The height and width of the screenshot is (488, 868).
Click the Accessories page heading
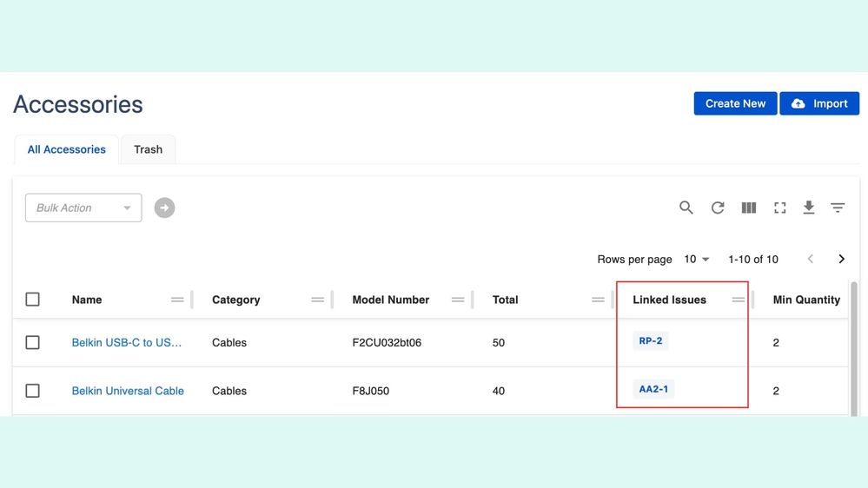(78, 104)
